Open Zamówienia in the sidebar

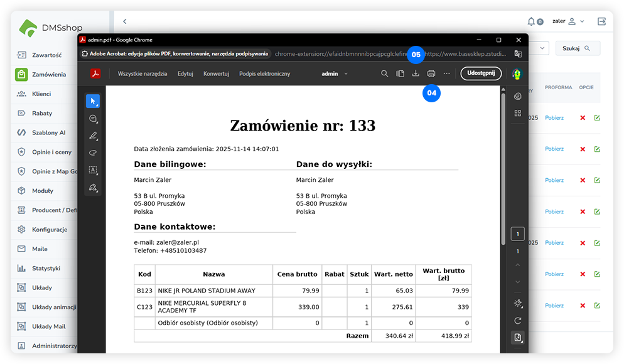(49, 75)
